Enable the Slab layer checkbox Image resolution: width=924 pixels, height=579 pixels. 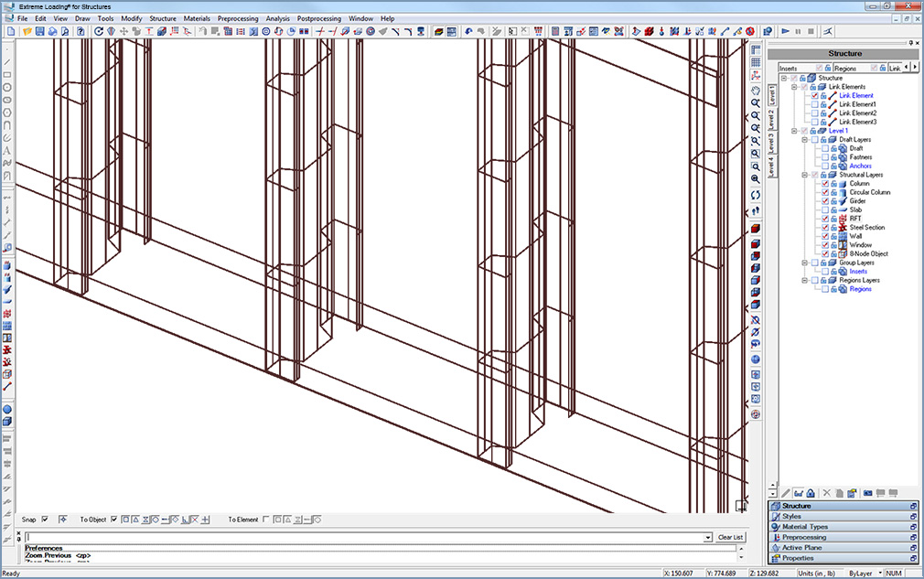[825, 210]
